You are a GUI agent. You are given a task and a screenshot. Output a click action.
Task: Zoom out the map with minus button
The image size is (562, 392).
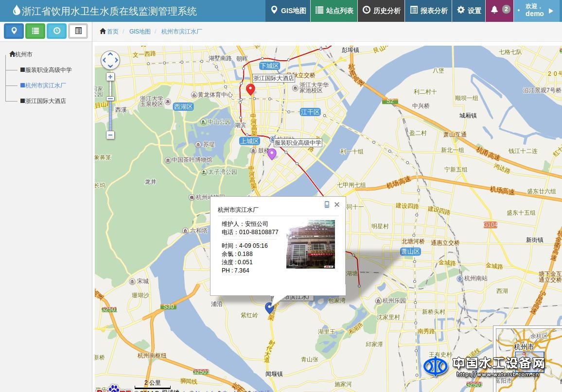pyautogui.click(x=110, y=135)
